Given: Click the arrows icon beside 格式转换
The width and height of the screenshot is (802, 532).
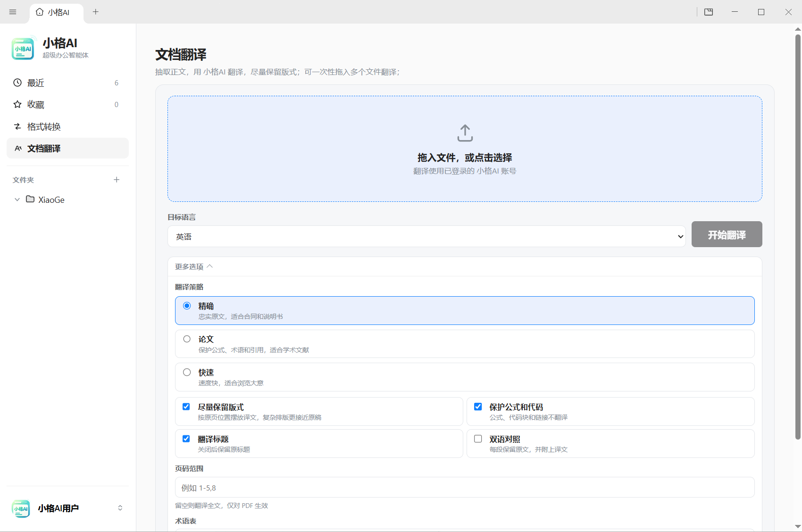Looking at the screenshot, I should coord(17,126).
